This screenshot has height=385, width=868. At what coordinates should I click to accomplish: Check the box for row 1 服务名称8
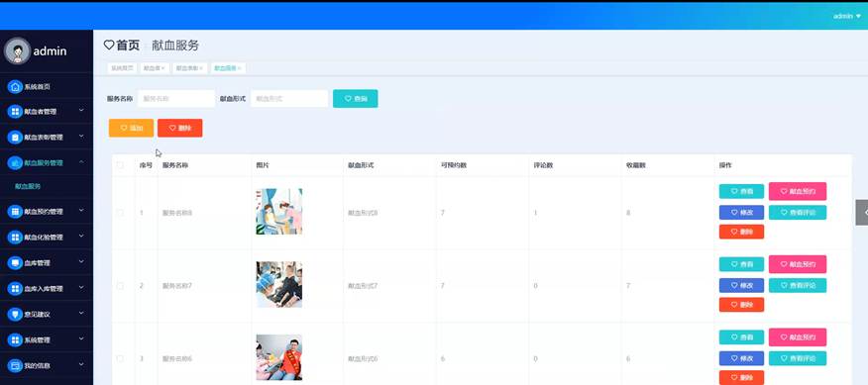coord(120,213)
